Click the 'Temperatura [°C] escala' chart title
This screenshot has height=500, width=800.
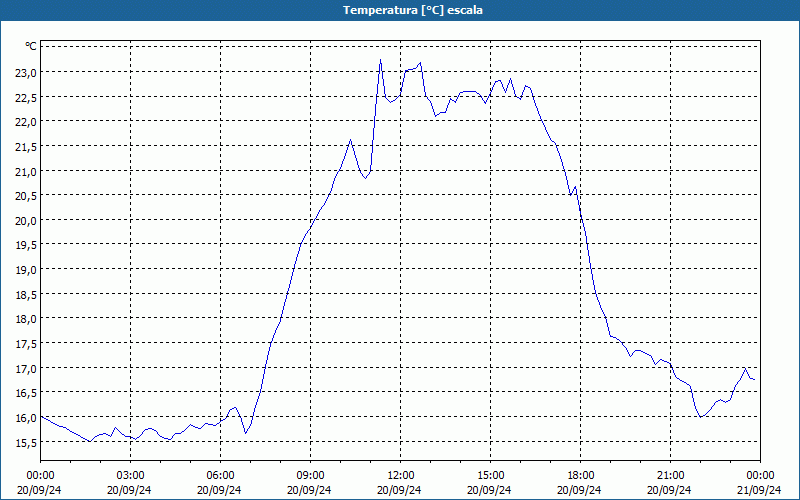pyautogui.click(x=413, y=10)
